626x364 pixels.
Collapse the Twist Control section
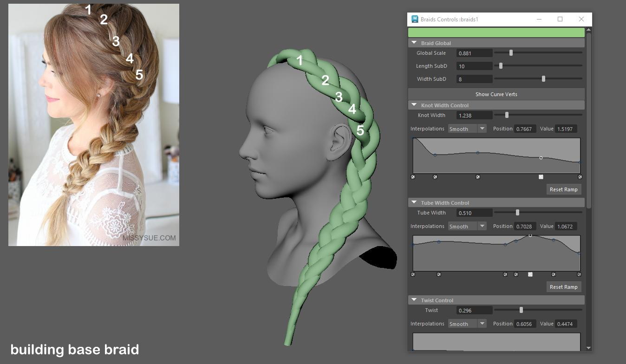(414, 300)
